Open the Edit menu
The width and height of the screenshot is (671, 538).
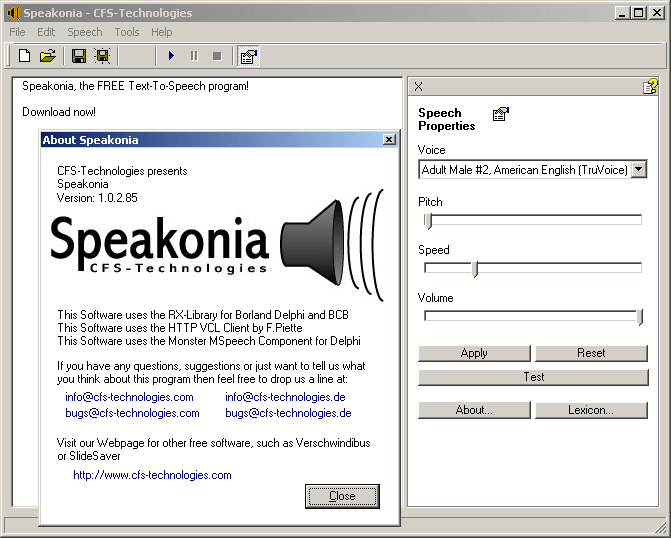[46, 32]
